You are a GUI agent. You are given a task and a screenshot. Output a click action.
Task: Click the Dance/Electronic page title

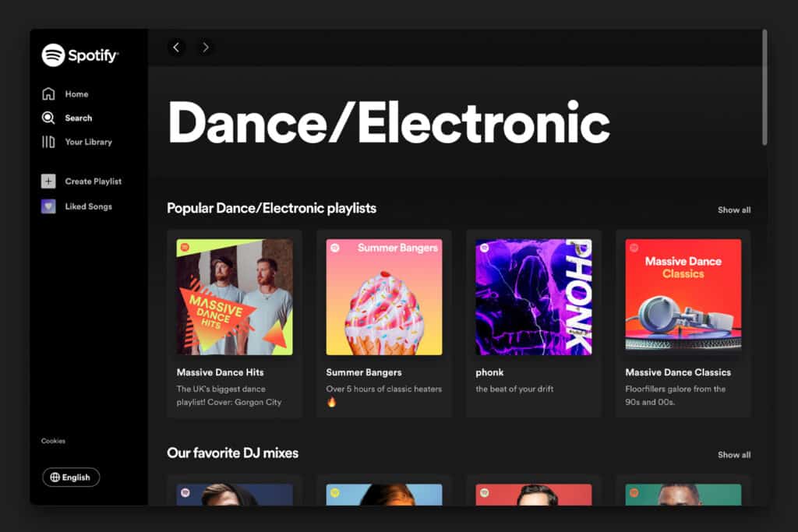[389, 122]
